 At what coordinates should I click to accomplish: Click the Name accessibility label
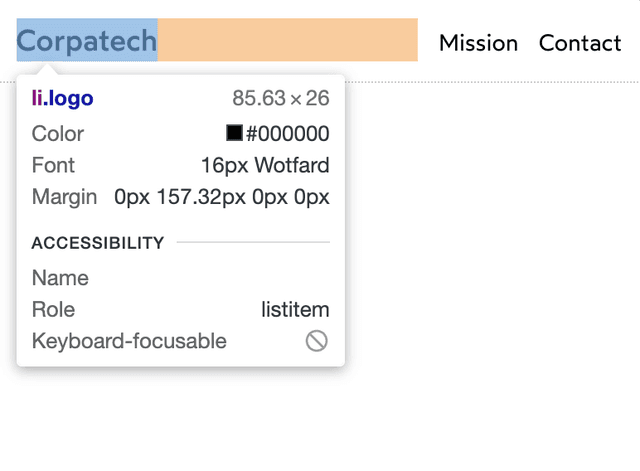pos(60,278)
